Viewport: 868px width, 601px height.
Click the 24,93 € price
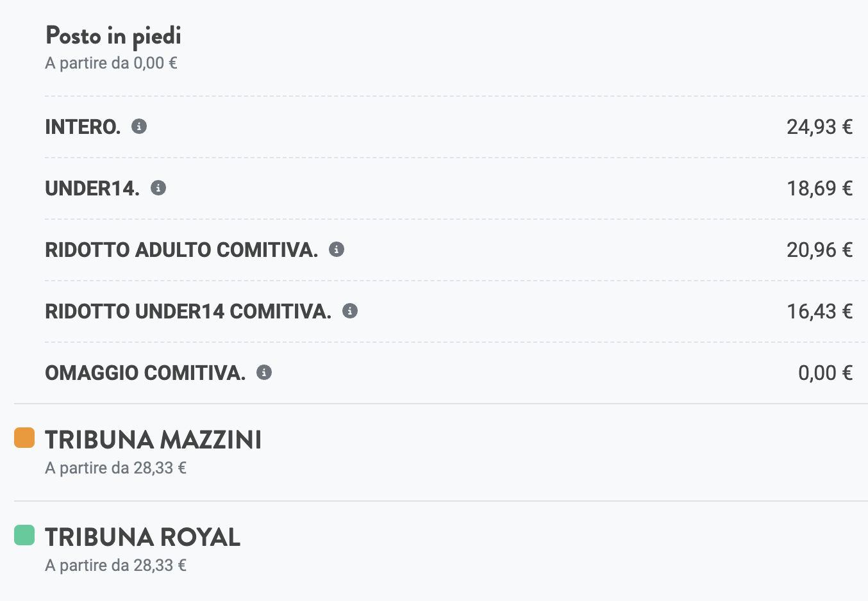820,127
